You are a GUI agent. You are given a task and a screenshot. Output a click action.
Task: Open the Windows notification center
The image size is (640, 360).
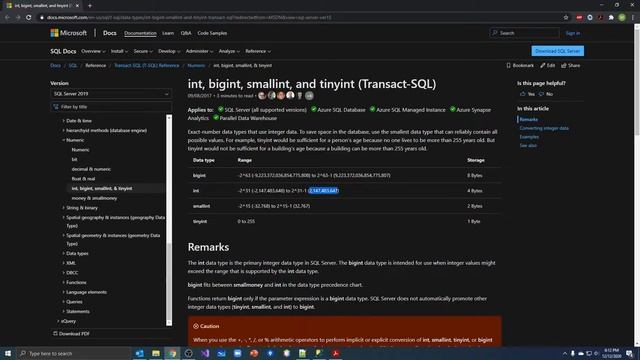[x=629, y=353]
